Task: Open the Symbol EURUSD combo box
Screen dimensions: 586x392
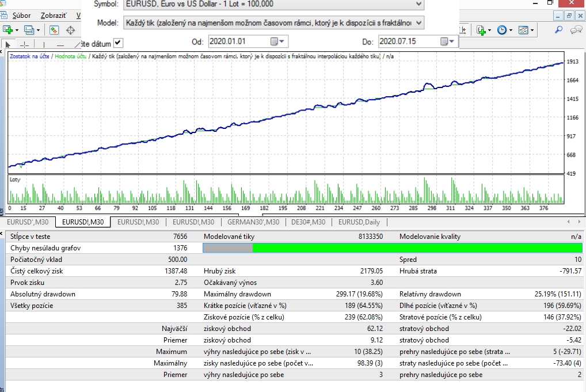Action: pyautogui.click(x=273, y=4)
